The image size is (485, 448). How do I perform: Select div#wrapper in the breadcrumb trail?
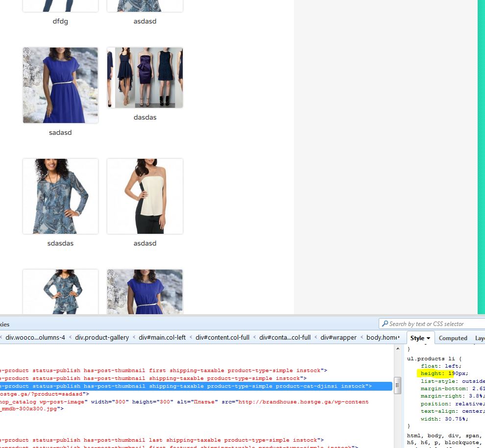(338, 338)
